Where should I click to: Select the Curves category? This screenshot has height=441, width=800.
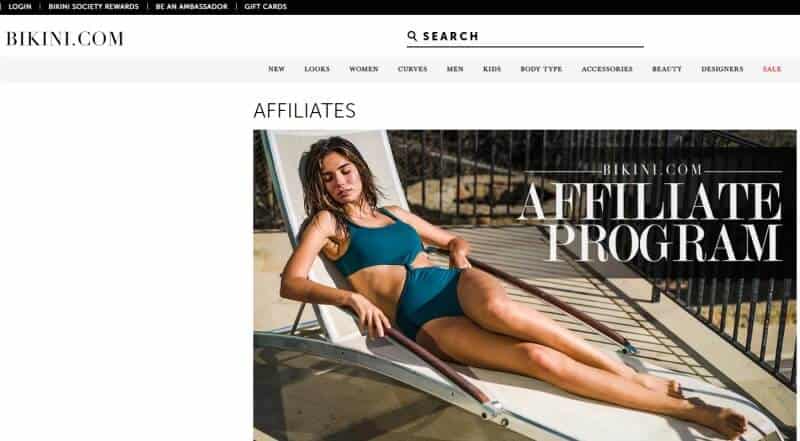pos(413,69)
